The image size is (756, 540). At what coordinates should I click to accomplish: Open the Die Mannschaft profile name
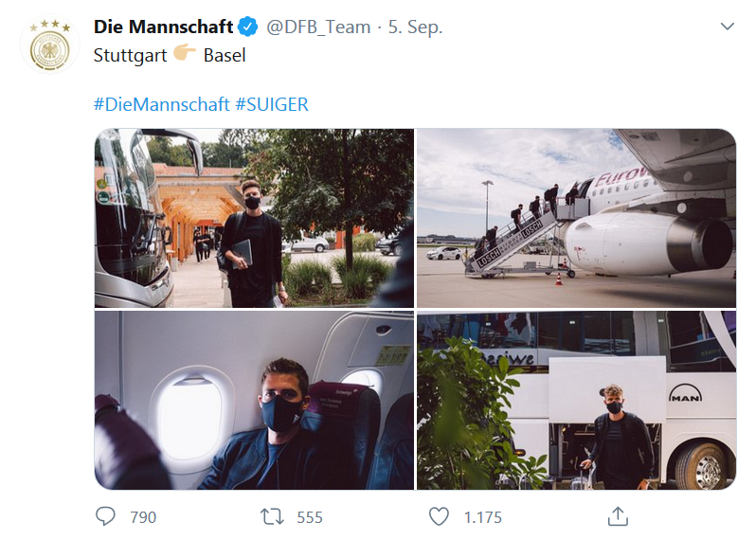point(163,27)
